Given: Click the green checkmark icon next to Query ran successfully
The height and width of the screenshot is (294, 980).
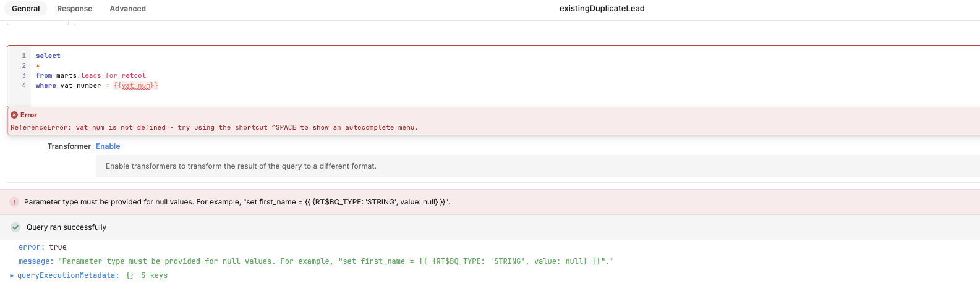Looking at the screenshot, I should click(15, 227).
